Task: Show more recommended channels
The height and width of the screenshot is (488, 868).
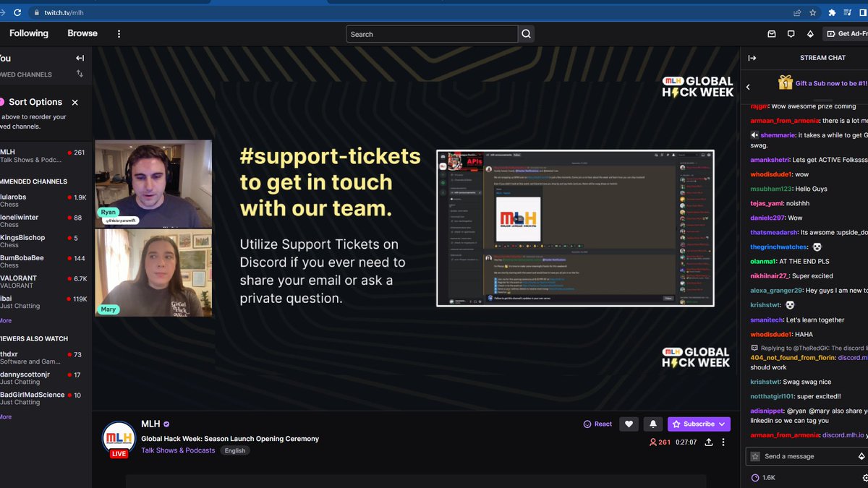Action: point(6,320)
